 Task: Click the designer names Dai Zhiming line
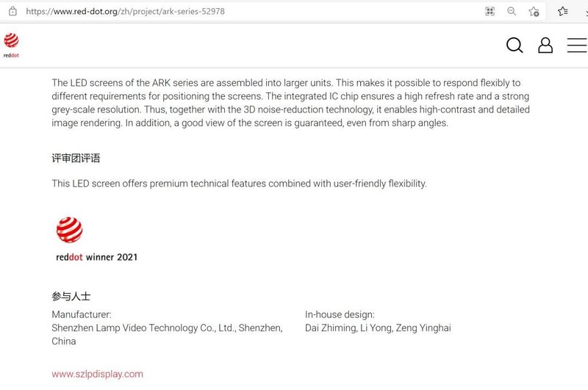pos(378,328)
